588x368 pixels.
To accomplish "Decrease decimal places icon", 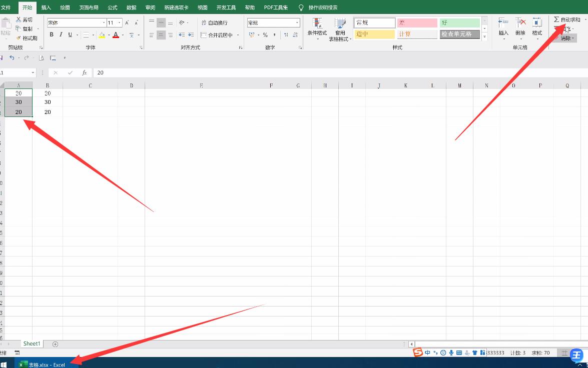I will point(295,35).
